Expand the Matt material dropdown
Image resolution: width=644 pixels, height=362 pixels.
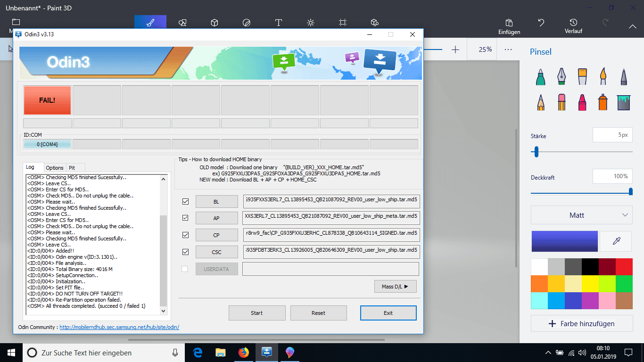click(x=582, y=215)
